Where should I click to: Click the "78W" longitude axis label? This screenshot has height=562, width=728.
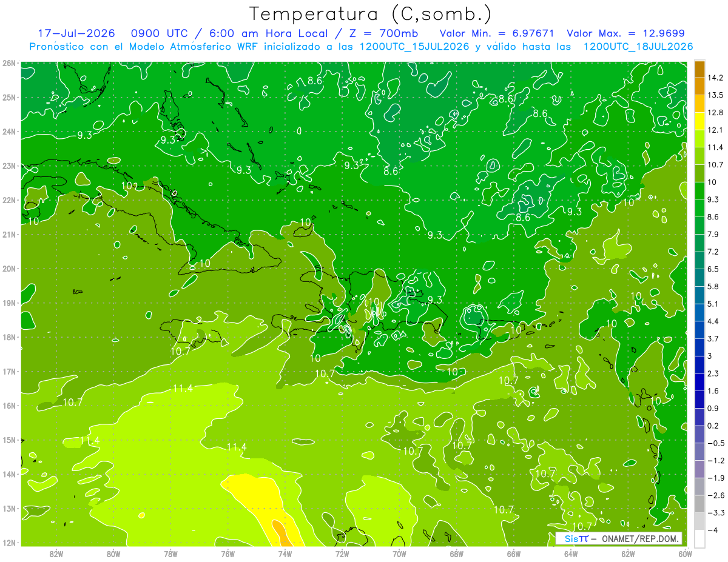pyautogui.click(x=170, y=554)
